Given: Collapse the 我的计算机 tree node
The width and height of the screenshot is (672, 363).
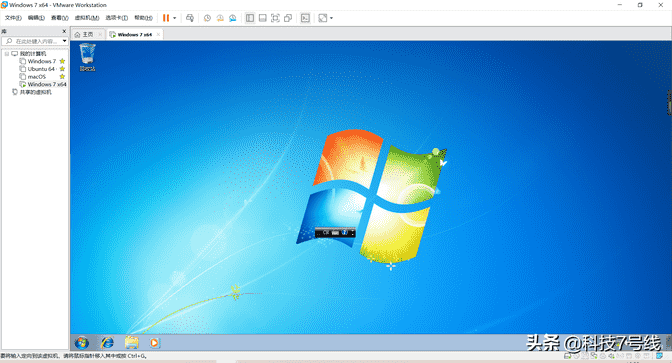Looking at the screenshot, I should (7, 54).
